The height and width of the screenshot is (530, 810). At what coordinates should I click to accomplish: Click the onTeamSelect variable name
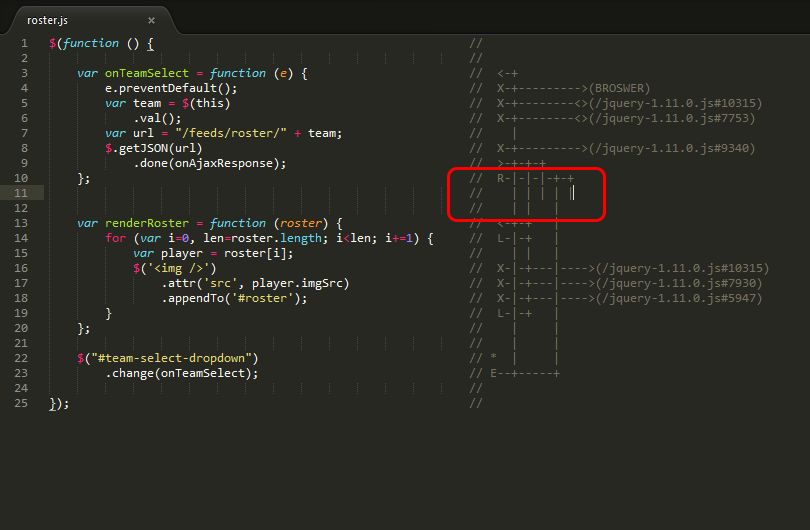(147, 73)
